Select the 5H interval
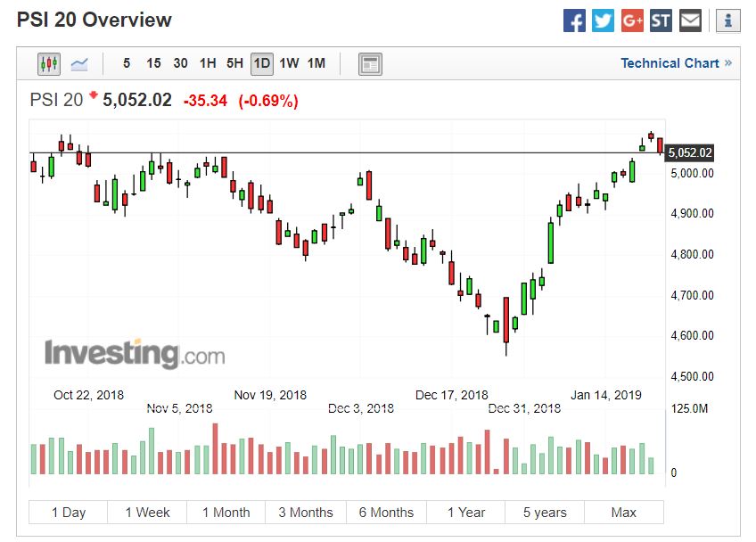This screenshot has height=542, width=756. [234, 63]
